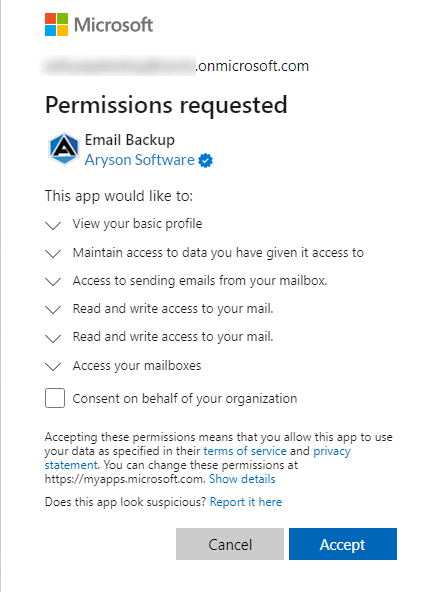The height and width of the screenshot is (592, 441).
Task: Tick Consent on behalf of your organization
Action: point(55,398)
